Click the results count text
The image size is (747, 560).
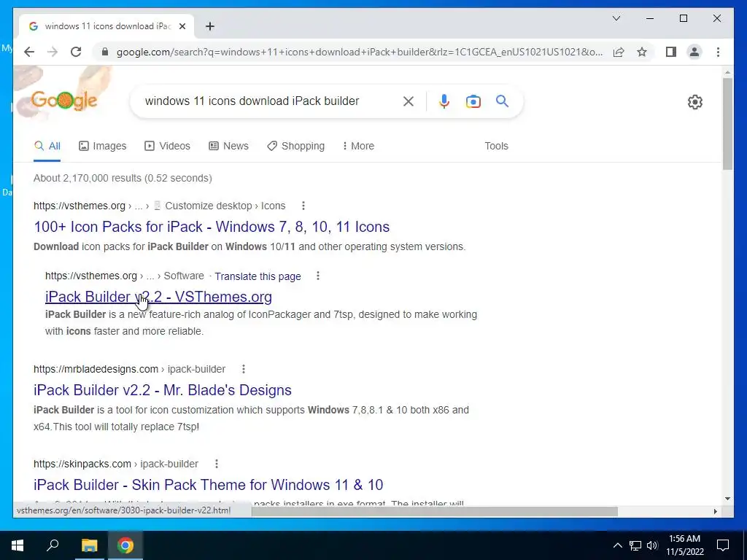[123, 178]
